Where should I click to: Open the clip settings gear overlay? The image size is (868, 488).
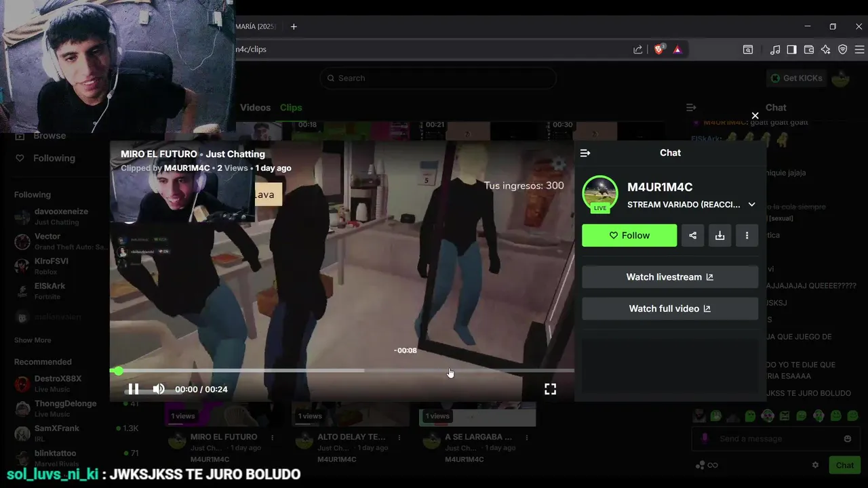558,164
